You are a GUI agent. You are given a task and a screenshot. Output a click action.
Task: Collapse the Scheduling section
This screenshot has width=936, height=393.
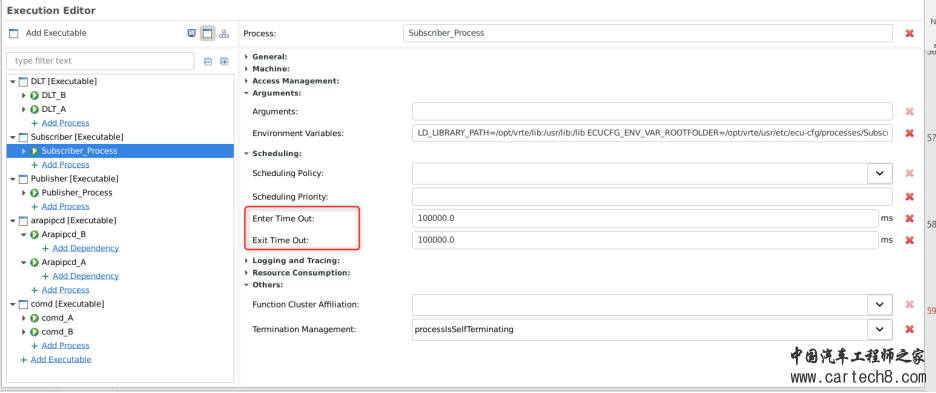tap(247, 153)
